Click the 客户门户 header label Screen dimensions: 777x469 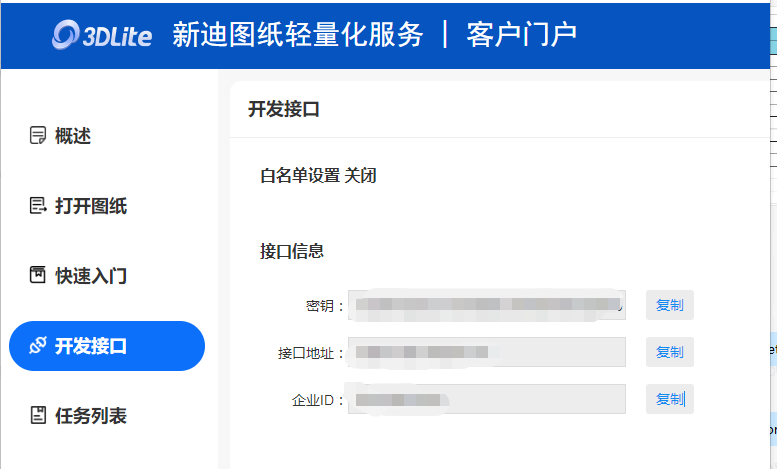click(x=521, y=35)
